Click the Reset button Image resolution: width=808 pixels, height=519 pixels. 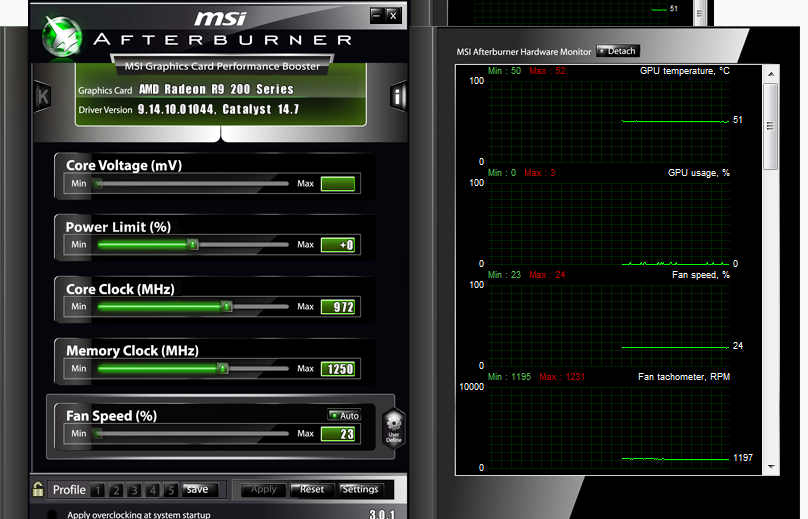[x=312, y=490]
